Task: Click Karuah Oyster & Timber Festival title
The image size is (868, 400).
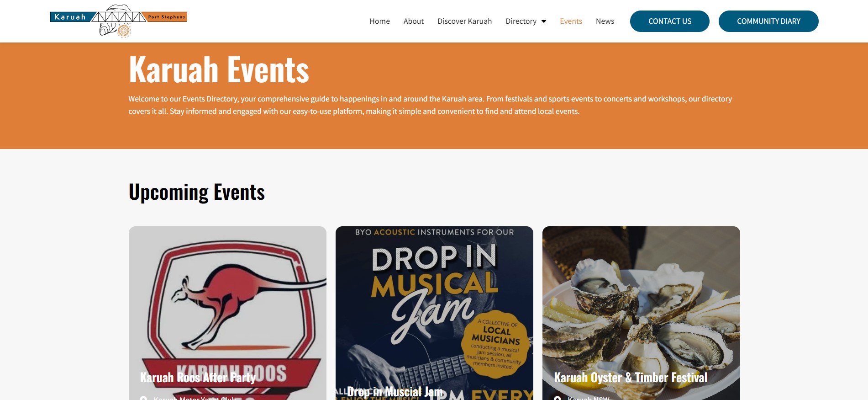Action: [x=630, y=378]
